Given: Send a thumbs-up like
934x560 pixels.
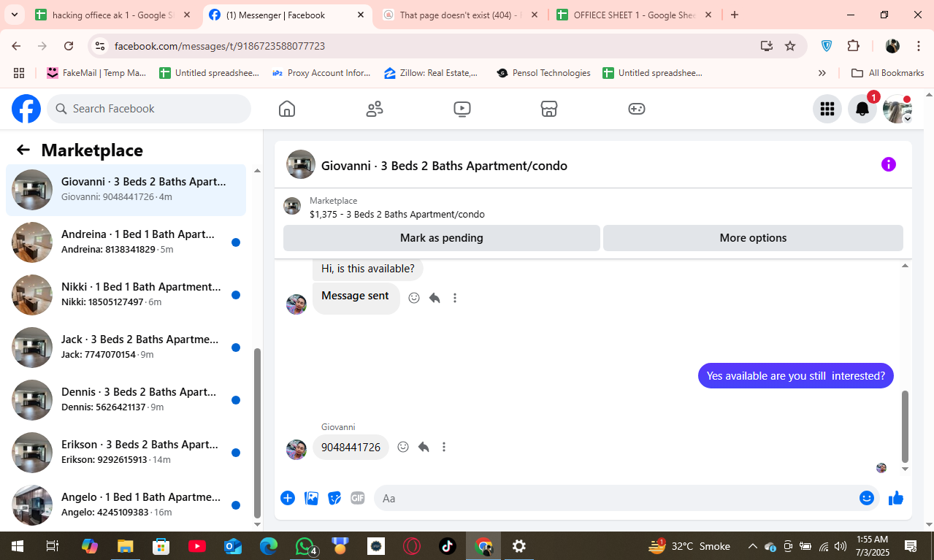Looking at the screenshot, I should (896, 498).
